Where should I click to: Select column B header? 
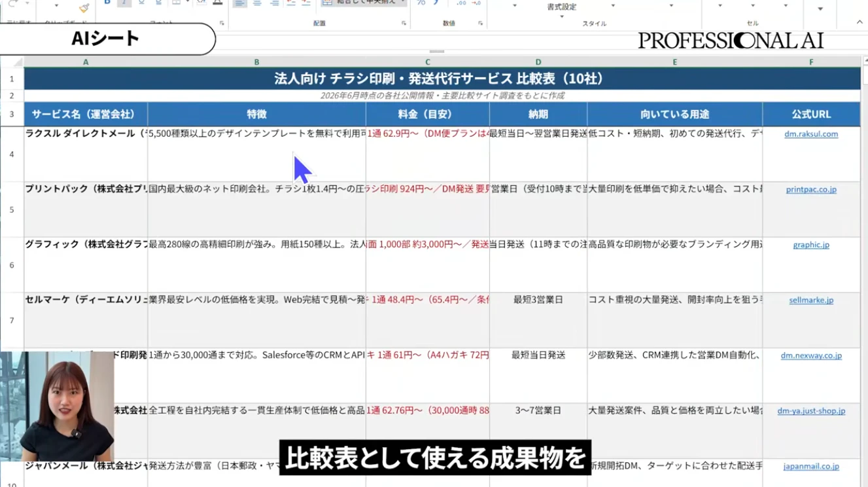(256, 62)
